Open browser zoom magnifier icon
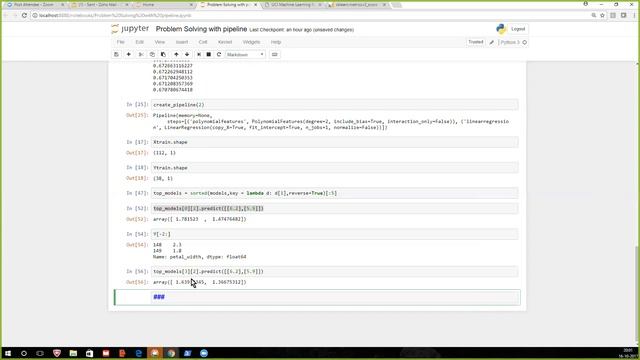Viewport: 640px width, 360px height. click(x=593, y=15)
